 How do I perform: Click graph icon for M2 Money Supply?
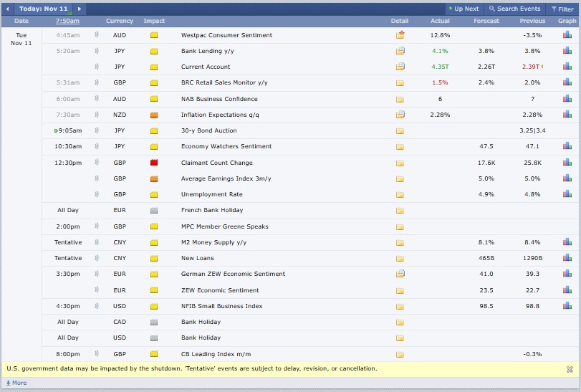567,242
